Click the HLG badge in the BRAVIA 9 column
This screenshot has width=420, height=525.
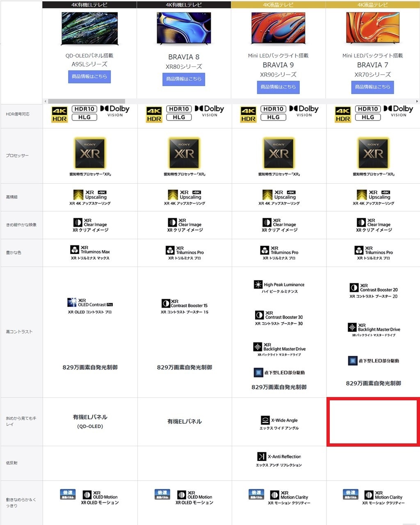pos(273,117)
